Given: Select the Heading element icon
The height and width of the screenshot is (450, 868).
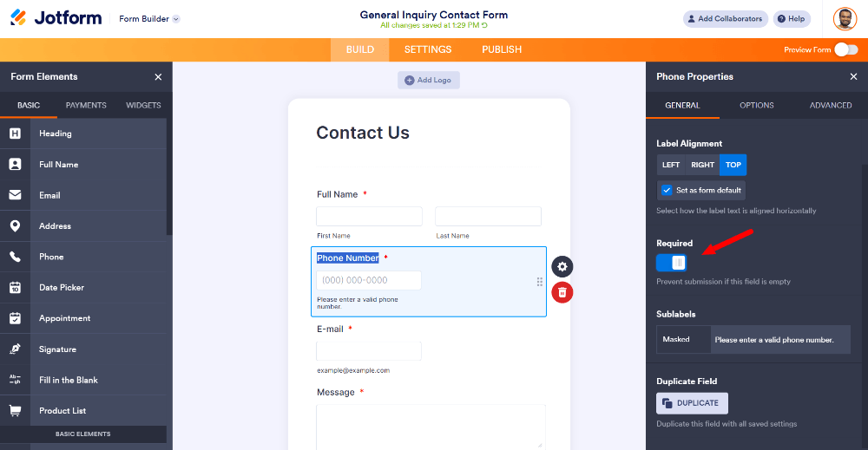Looking at the screenshot, I should tap(15, 134).
